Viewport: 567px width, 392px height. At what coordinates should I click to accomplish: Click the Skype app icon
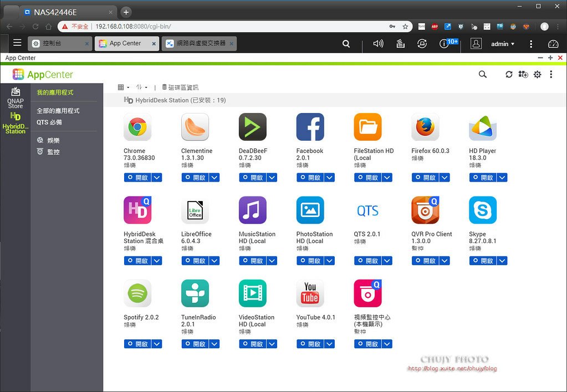482,210
